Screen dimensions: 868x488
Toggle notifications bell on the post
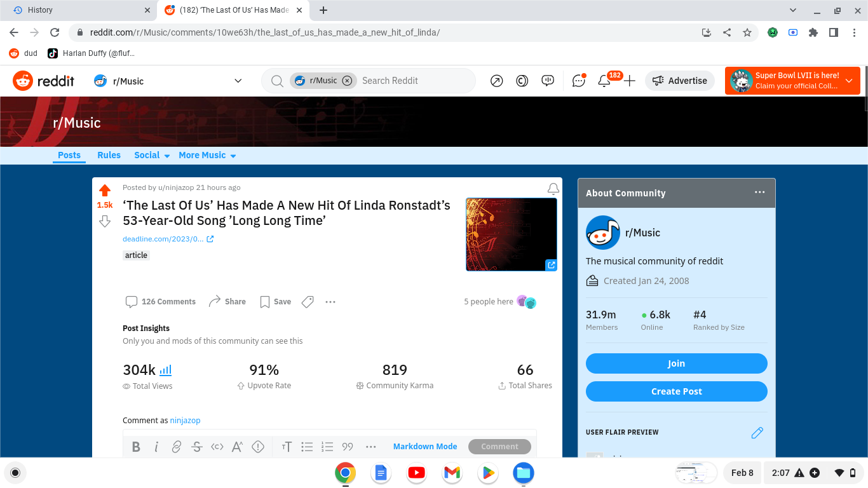(x=553, y=189)
